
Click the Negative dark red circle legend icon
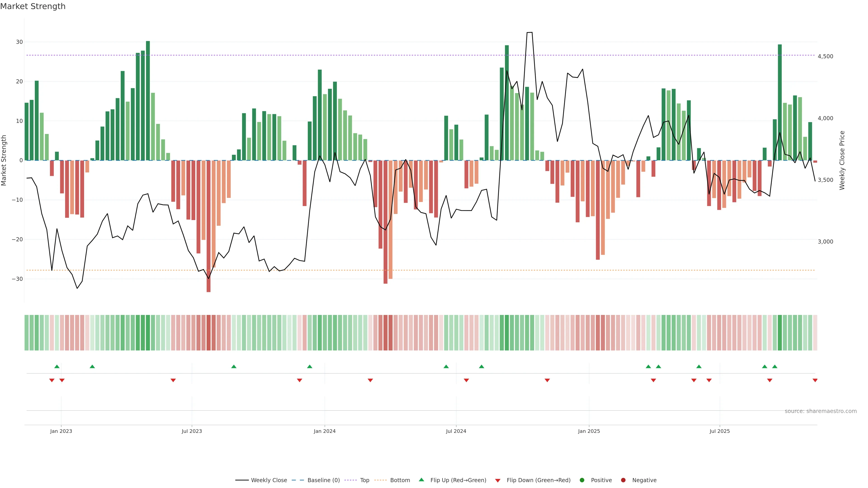point(623,480)
